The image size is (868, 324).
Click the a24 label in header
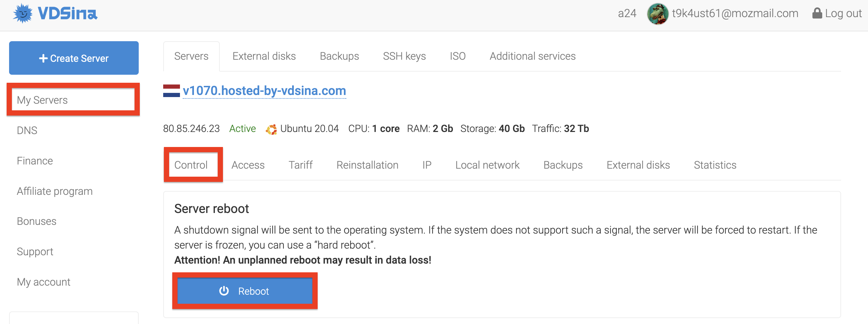(x=627, y=13)
